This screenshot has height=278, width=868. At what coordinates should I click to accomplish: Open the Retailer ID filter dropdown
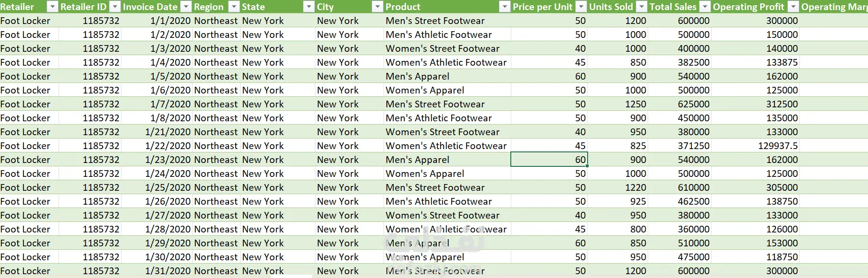pyautogui.click(x=115, y=7)
